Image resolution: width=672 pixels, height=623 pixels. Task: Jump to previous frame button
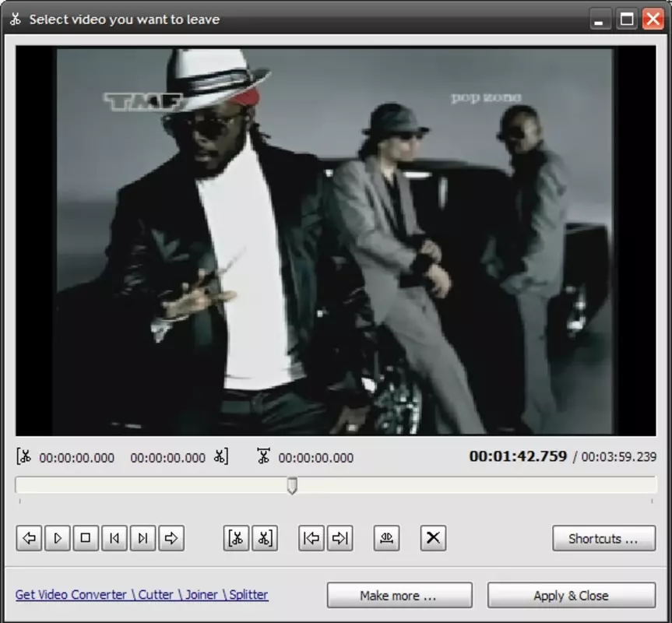pyautogui.click(x=114, y=538)
